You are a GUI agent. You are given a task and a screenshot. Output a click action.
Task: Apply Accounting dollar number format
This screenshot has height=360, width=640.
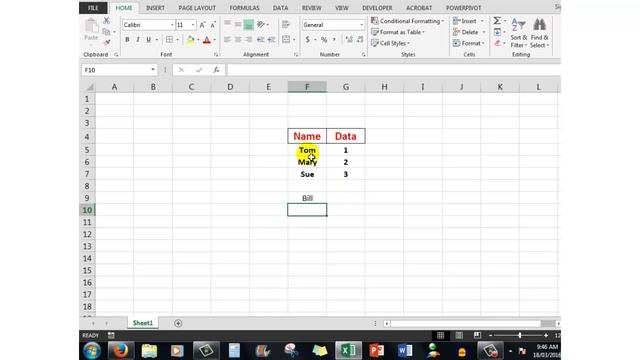tap(307, 40)
